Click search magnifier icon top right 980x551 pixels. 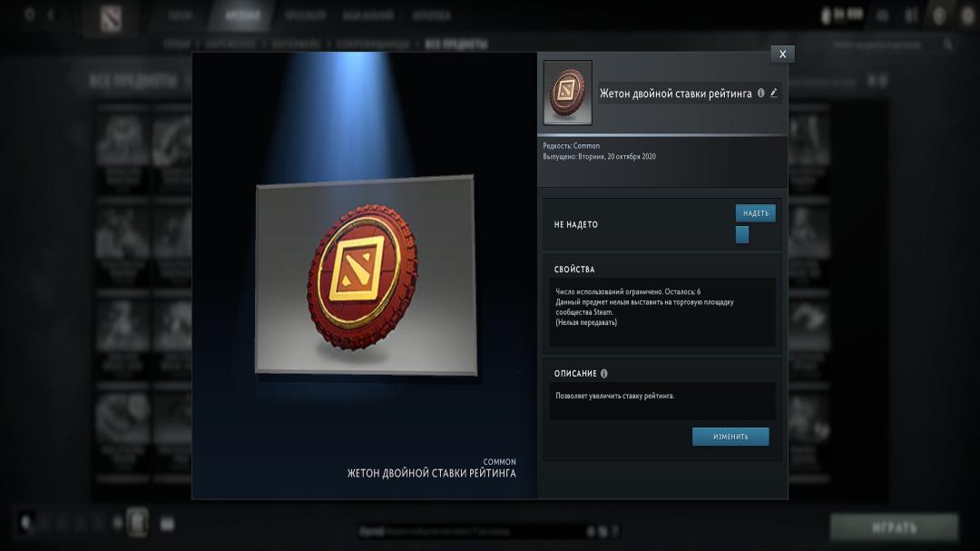(x=948, y=44)
